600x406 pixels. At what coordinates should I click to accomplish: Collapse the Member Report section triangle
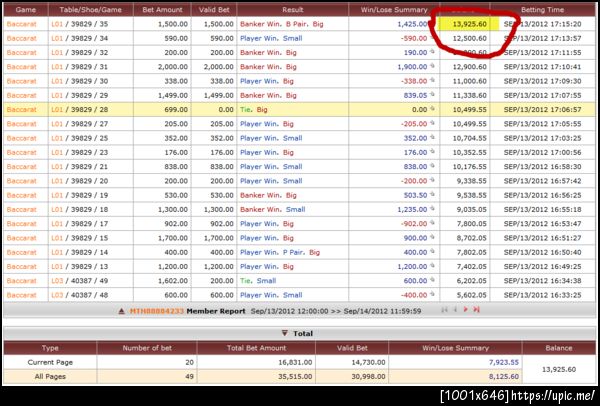pos(121,311)
